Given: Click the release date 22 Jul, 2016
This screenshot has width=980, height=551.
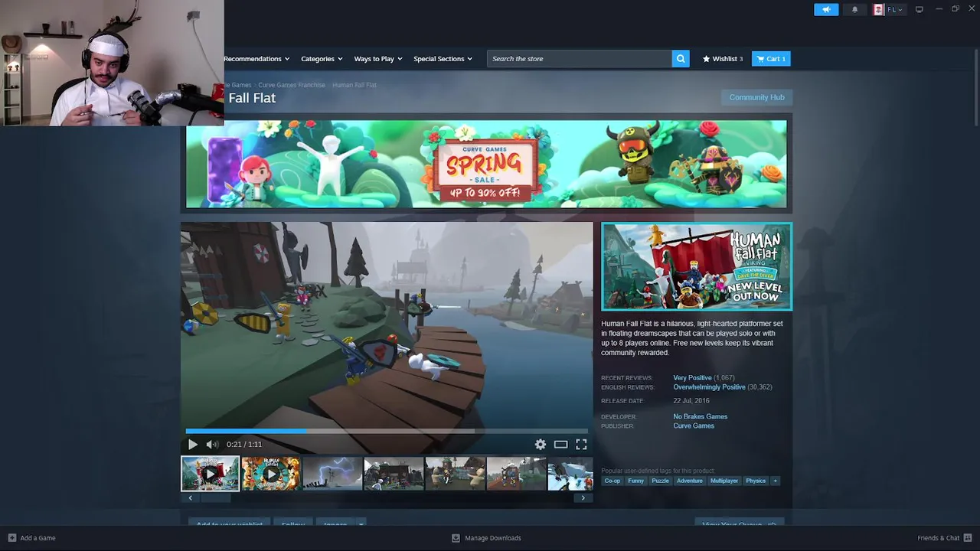Looking at the screenshot, I should pos(691,401).
